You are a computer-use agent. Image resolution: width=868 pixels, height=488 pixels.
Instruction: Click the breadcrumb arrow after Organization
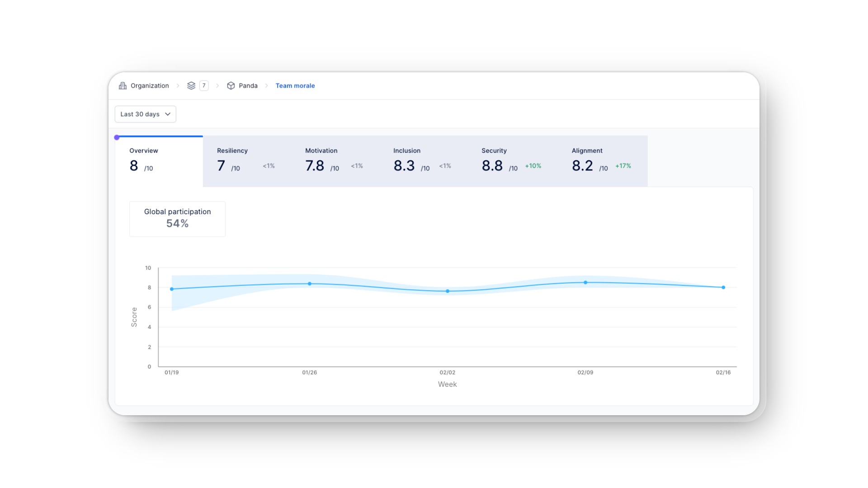pos(178,85)
